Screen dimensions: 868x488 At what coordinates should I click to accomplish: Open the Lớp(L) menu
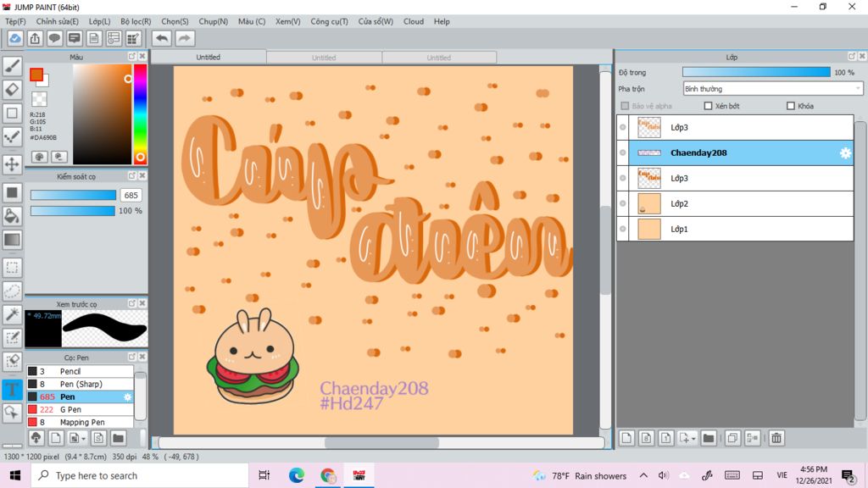point(100,21)
